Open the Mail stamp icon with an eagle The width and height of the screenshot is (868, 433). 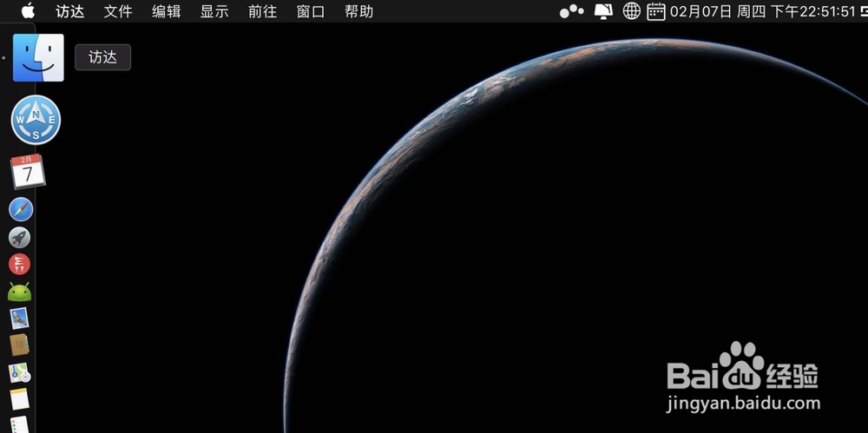19,318
